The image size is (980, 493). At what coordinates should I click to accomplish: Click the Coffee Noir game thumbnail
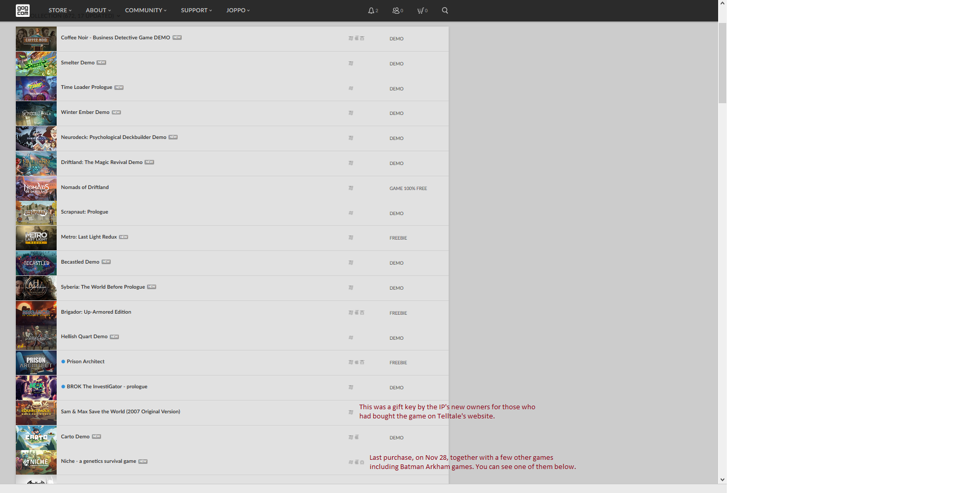[36, 39]
